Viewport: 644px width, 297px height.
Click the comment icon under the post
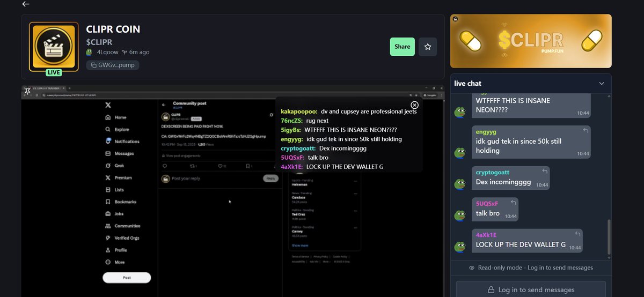point(165,166)
